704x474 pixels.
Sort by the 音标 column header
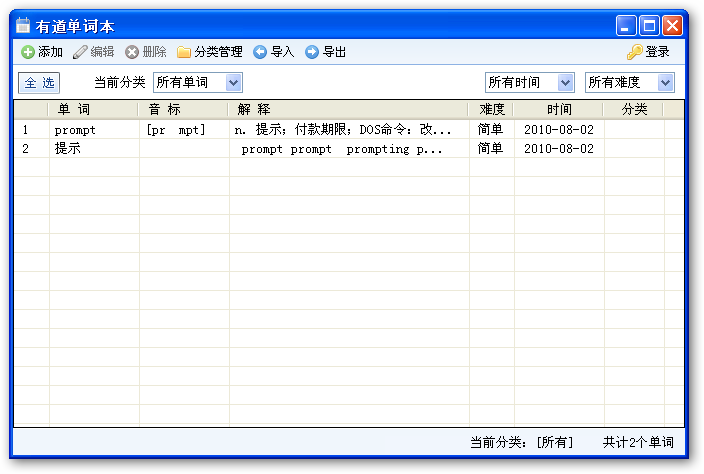coord(183,110)
